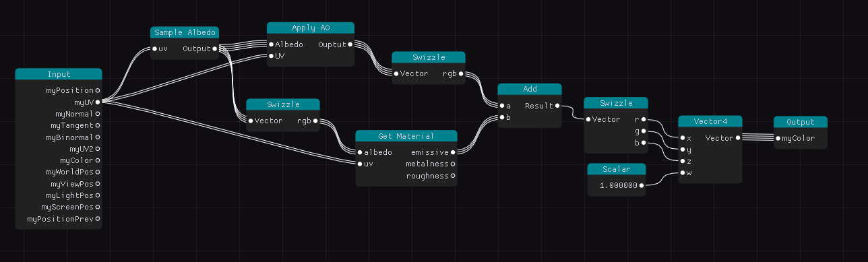Click the myLightPos output pin
This screenshot has width=868, height=262.
tap(98, 195)
